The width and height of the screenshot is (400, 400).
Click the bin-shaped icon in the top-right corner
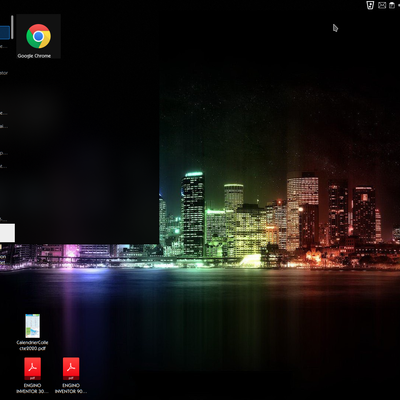(370, 5)
